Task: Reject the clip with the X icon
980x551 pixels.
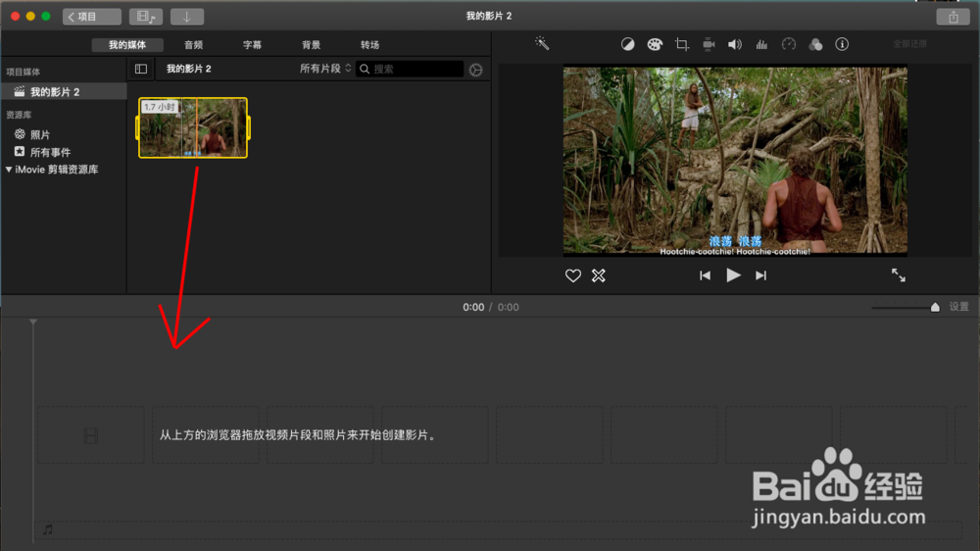Action: (599, 275)
